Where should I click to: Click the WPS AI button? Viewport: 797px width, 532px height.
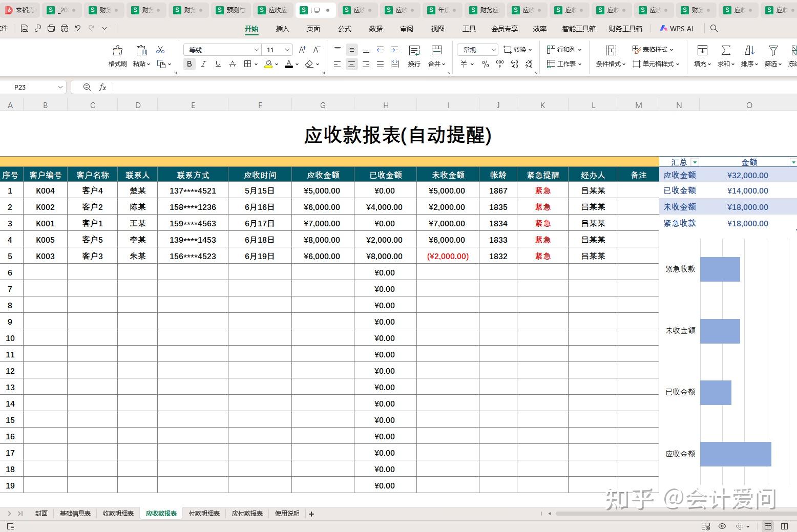[677, 29]
